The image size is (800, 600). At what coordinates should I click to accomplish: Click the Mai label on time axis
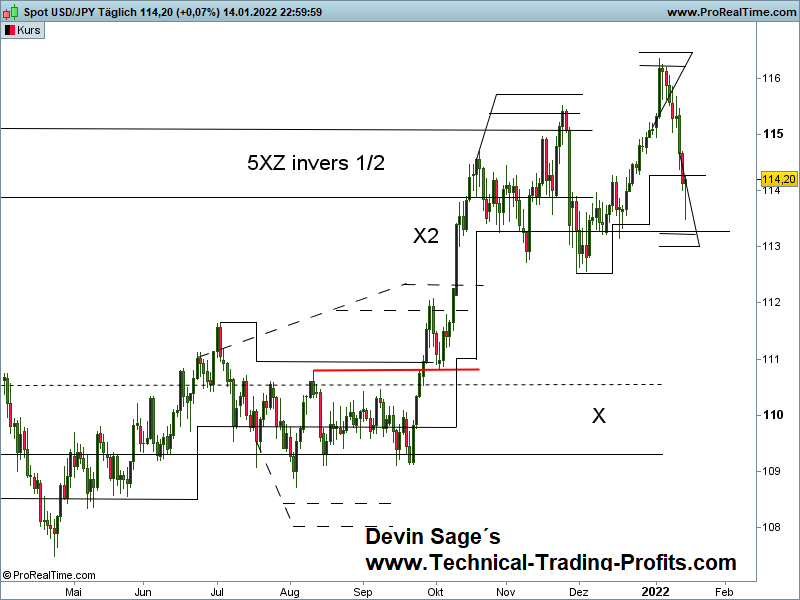(x=73, y=592)
